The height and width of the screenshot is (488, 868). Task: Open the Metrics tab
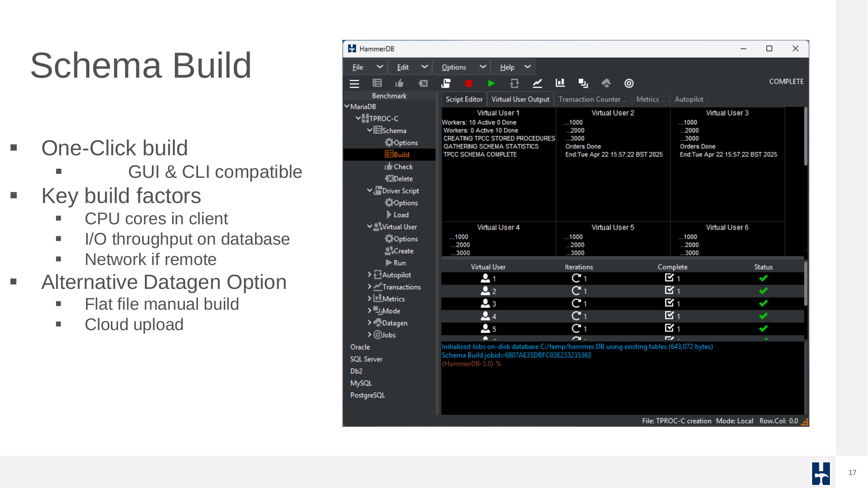click(x=651, y=99)
